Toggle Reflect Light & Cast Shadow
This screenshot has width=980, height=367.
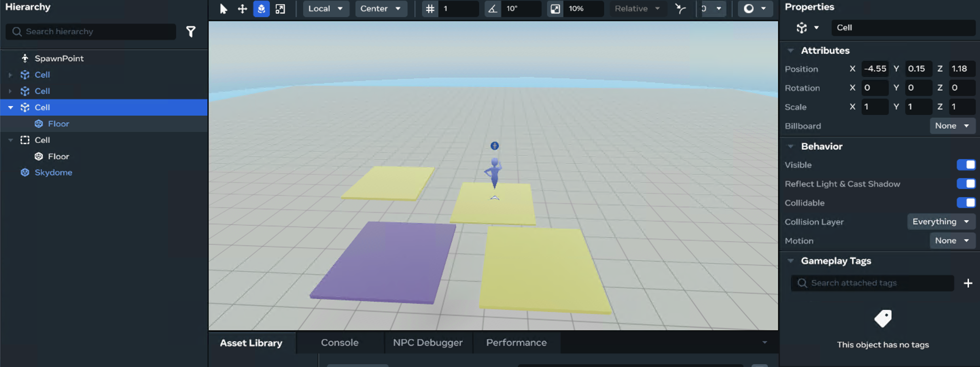pyautogui.click(x=965, y=184)
